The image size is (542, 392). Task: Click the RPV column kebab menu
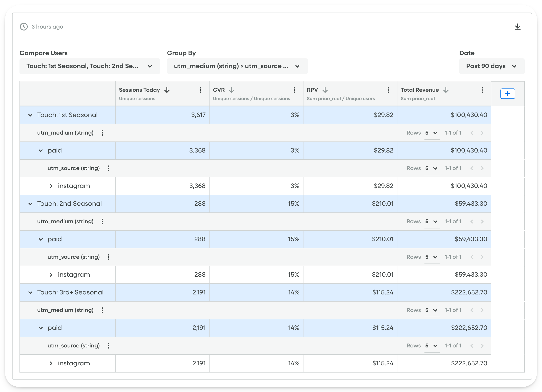(388, 90)
